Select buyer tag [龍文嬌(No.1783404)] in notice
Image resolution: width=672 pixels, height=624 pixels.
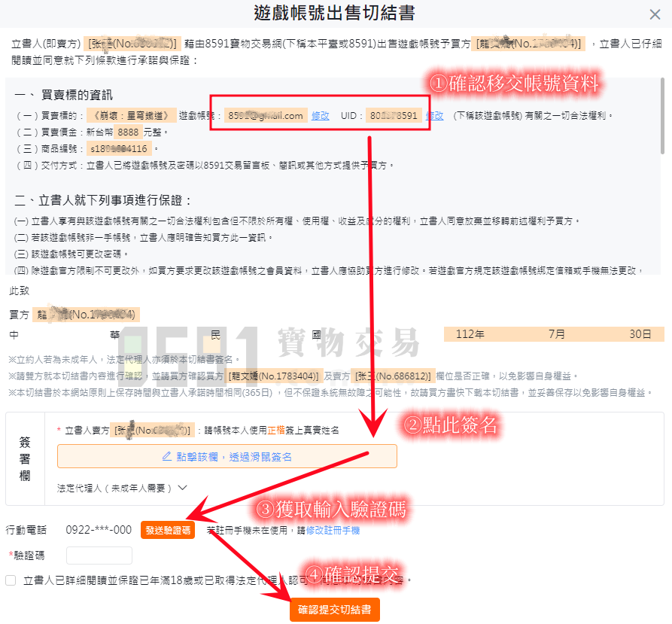(x=273, y=376)
